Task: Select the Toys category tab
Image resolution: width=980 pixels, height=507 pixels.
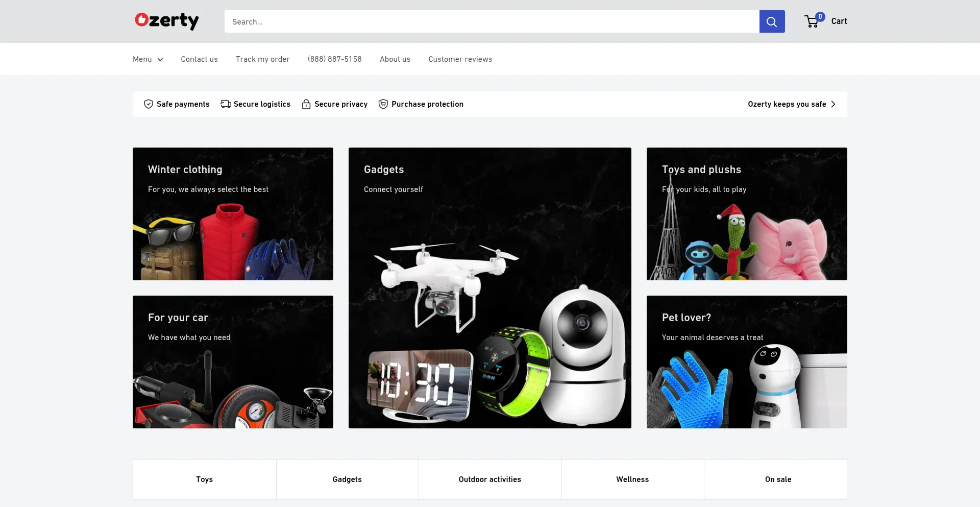Action: click(x=205, y=479)
